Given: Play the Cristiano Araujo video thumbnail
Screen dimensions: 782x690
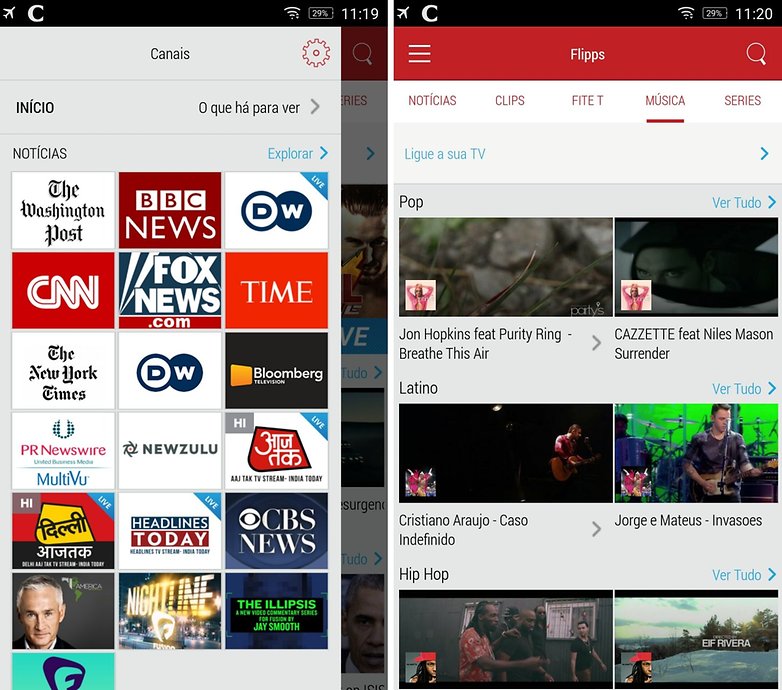Looking at the screenshot, I should coord(506,453).
